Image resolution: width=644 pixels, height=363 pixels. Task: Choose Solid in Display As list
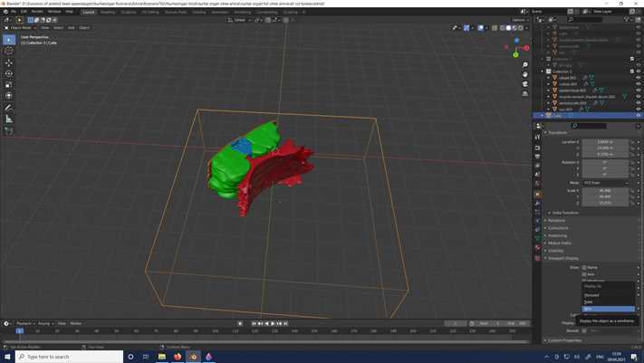(609, 301)
